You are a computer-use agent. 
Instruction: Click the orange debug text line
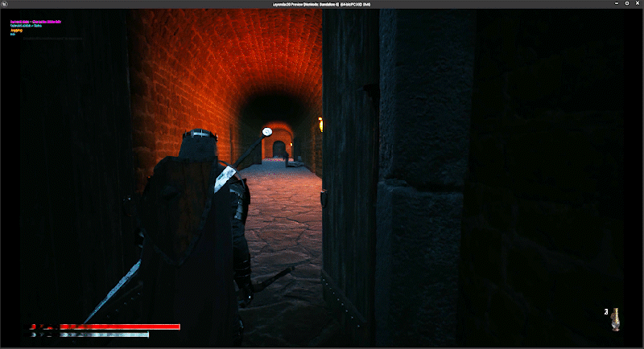[x=16, y=31]
